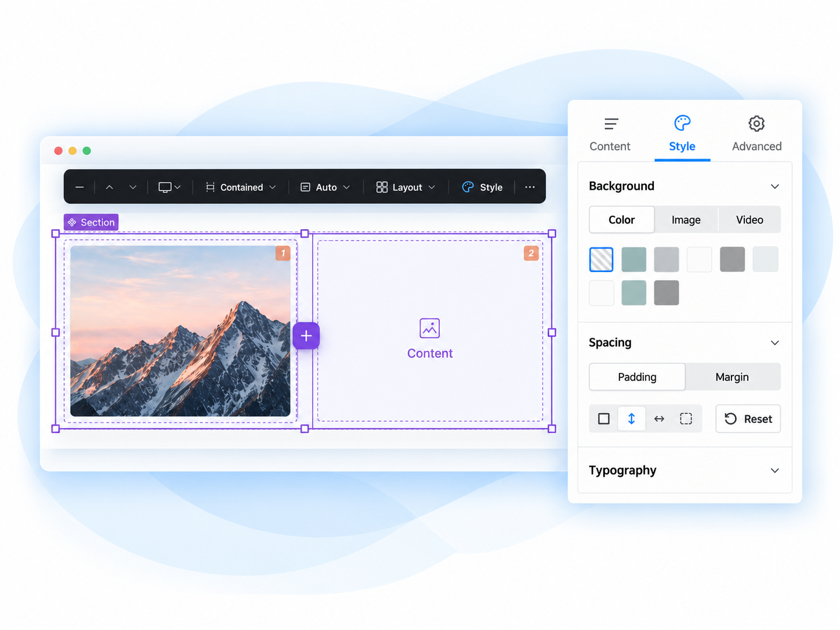The height and width of the screenshot is (630, 840).
Task: Select the individual sides dashed-square icon
Action: point(686,419)
